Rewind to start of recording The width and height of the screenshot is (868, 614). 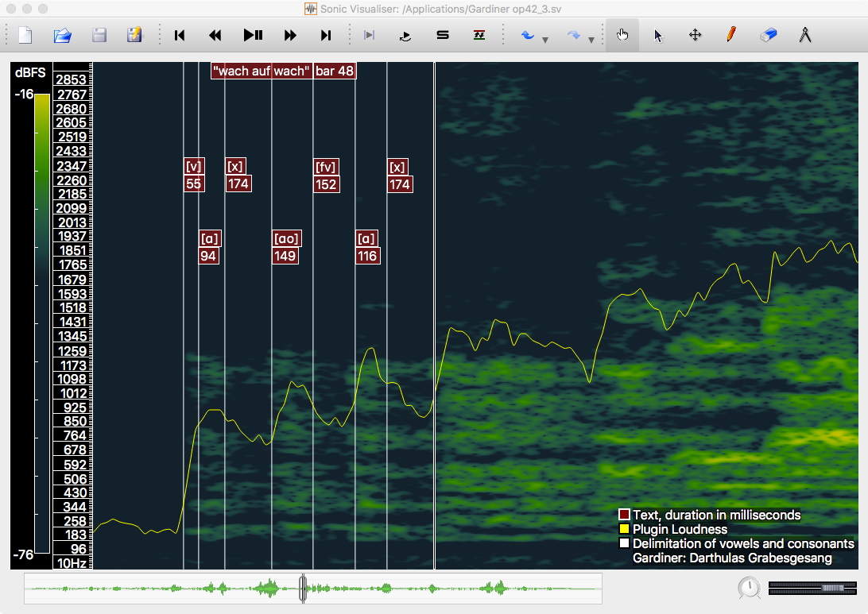tap(180, 36)
